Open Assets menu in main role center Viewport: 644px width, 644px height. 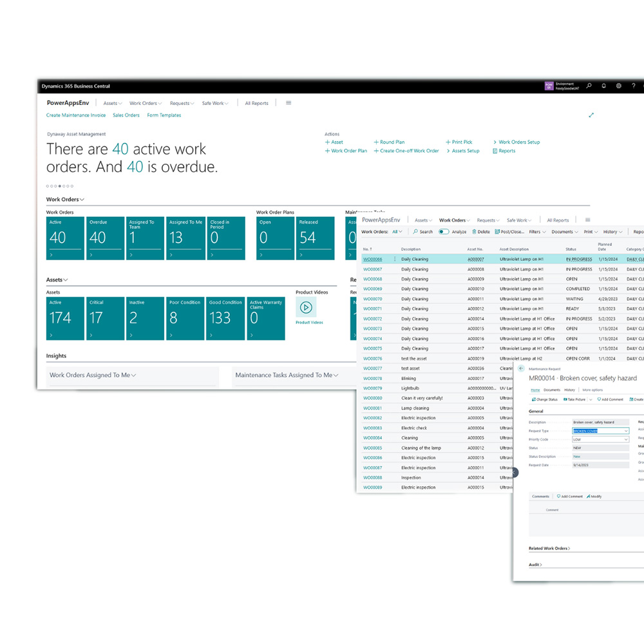point(113,103)
